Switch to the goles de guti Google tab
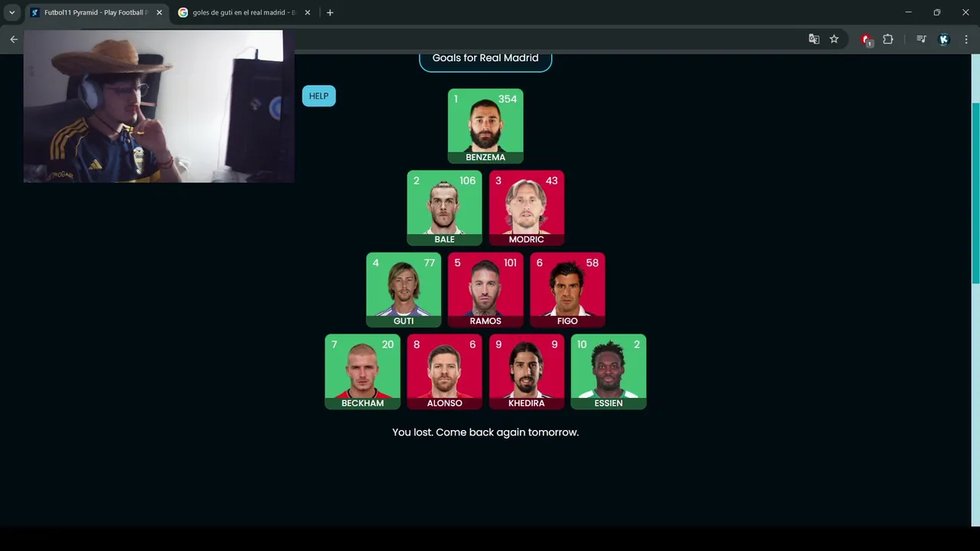 coord(243,12)
